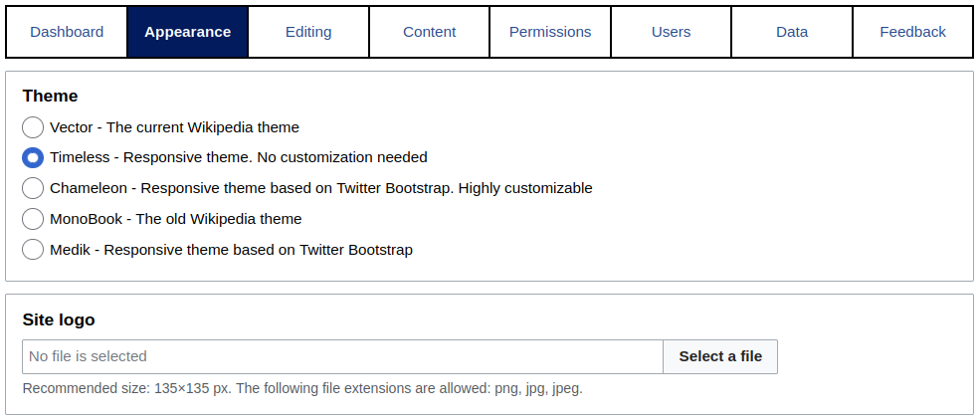Go to the Feedback tab
Viewport: 980px width, 420px height.
[912, 32]
